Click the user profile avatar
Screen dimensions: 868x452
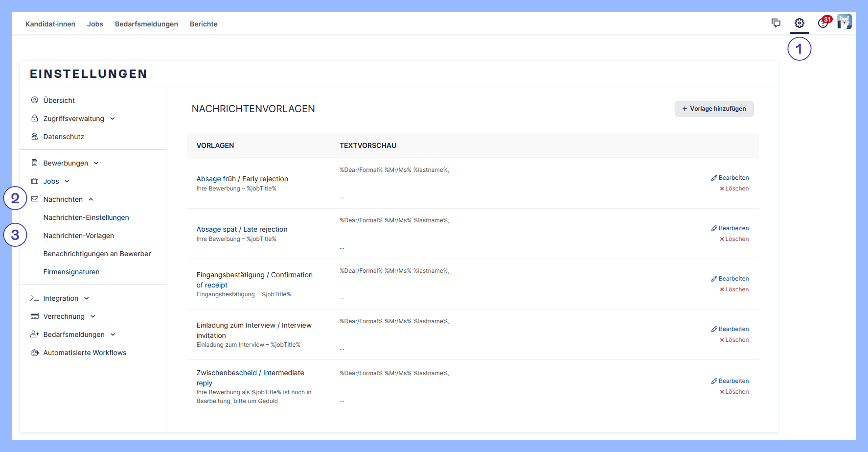tap(844, 22)
